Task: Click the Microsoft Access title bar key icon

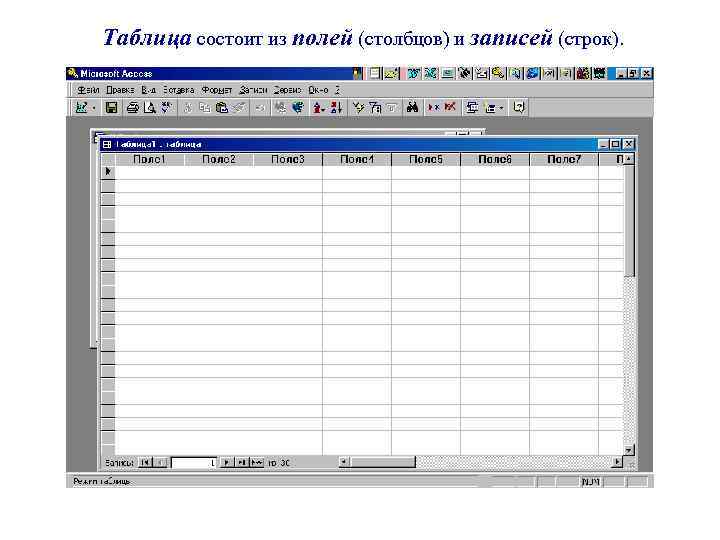Action: (72, 73)
